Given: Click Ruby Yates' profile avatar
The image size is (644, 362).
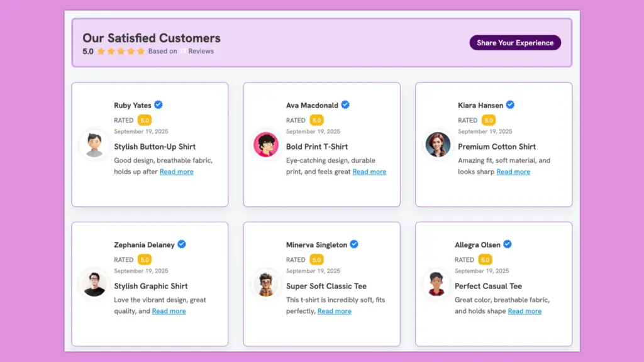Looking at the screenshot, I should (94, 145).
